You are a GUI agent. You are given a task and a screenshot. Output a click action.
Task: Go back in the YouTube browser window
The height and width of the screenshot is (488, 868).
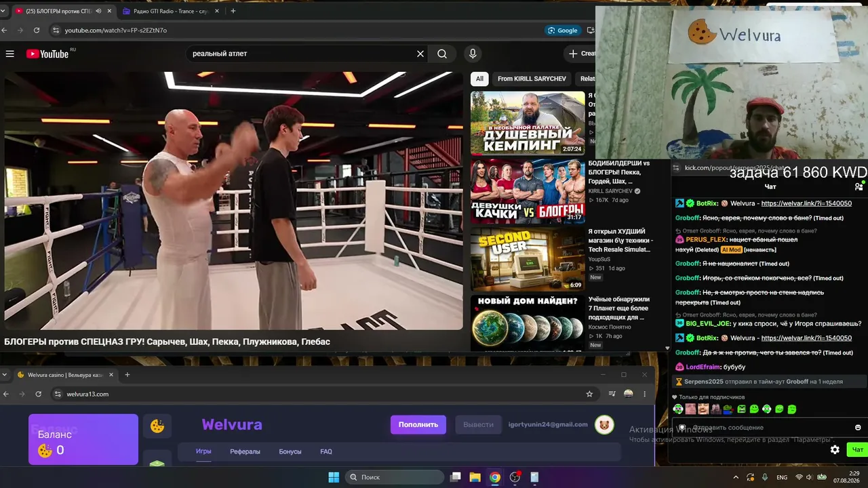click(5, 30)
